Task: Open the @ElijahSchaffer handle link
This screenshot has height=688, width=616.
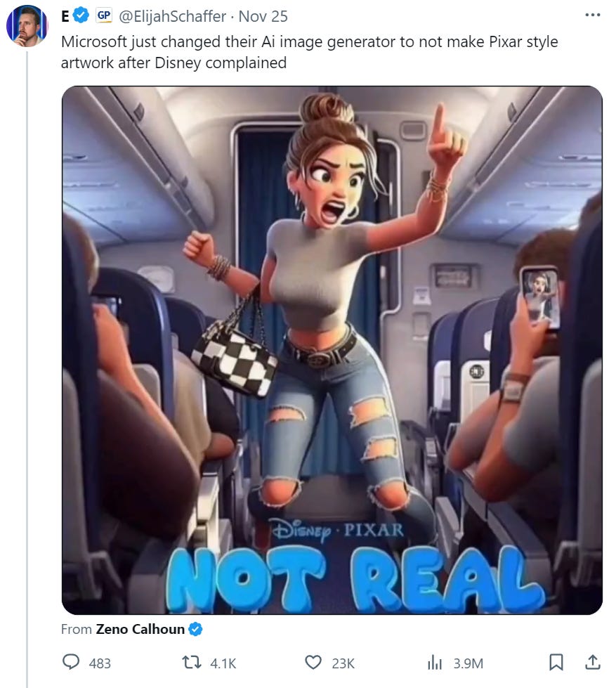Action: click(x=172, y=17)
